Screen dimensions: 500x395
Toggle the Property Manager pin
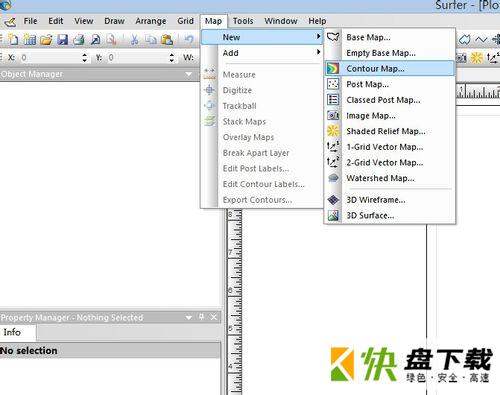click(x=201, y=317)
